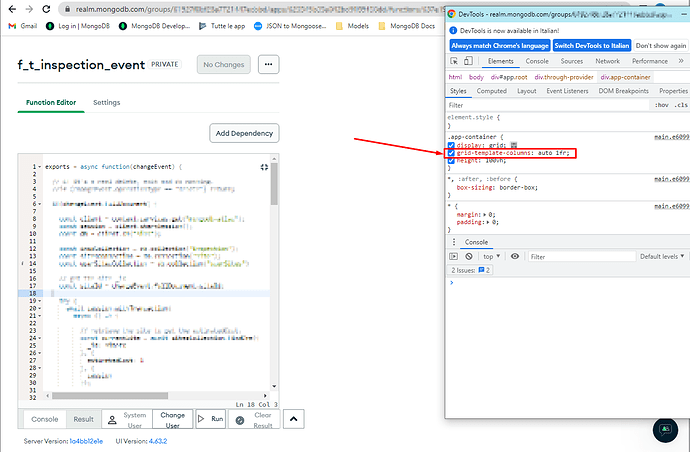The image size is (690, 452).
Task: Switch to the Settings tab
Action: coord(106,102)
